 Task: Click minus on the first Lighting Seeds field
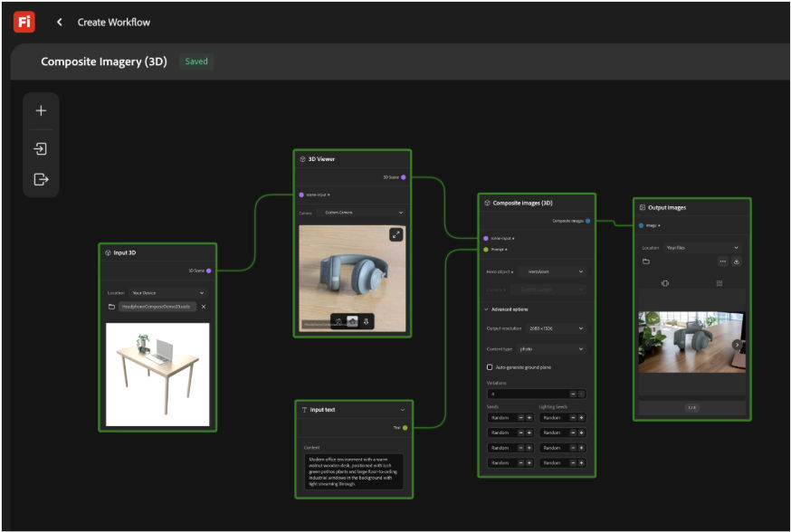point(573,417)
